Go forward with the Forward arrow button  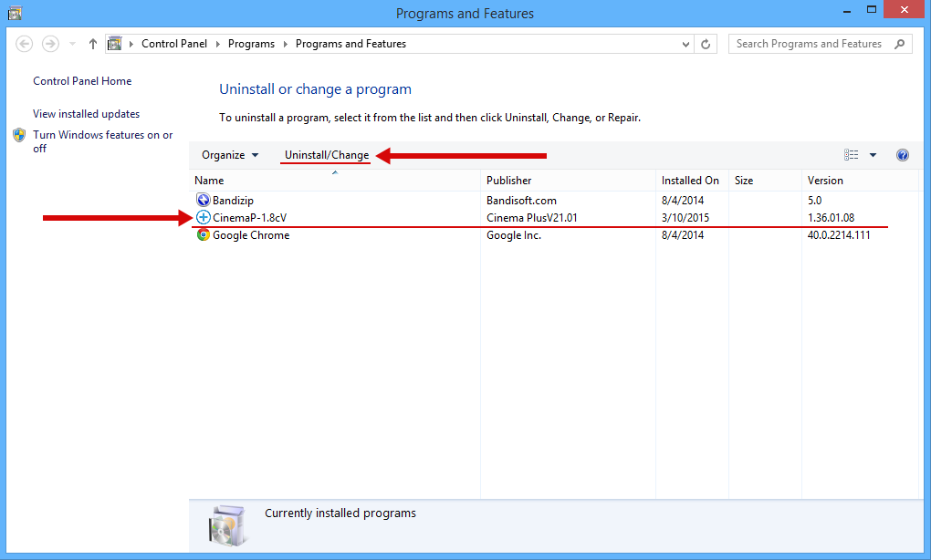coord(50,44)
